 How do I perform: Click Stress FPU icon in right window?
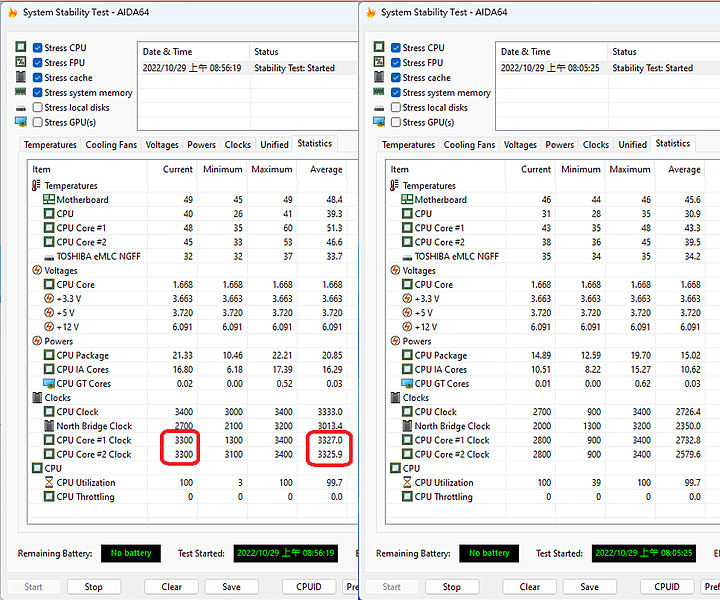coord(379,62)
